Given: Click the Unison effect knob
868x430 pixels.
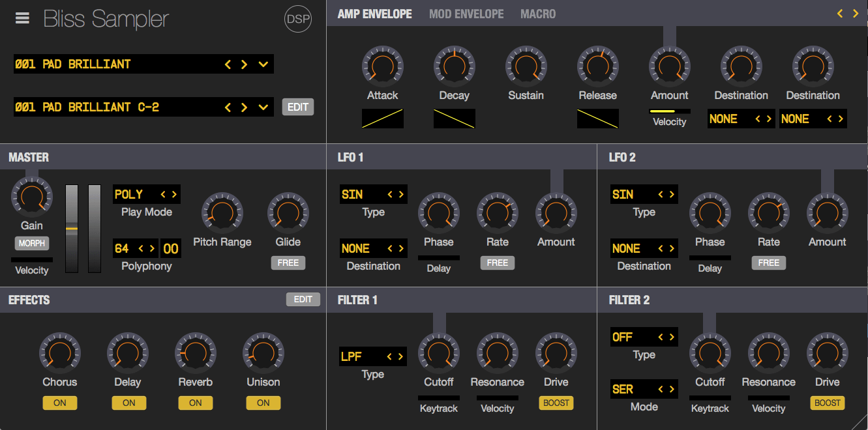Looking at the screenshot, I should point(263,352).
